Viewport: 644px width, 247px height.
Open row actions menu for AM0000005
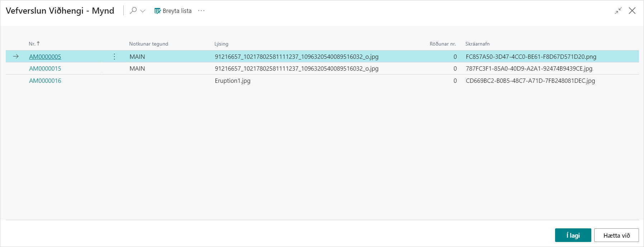[114, 57]
